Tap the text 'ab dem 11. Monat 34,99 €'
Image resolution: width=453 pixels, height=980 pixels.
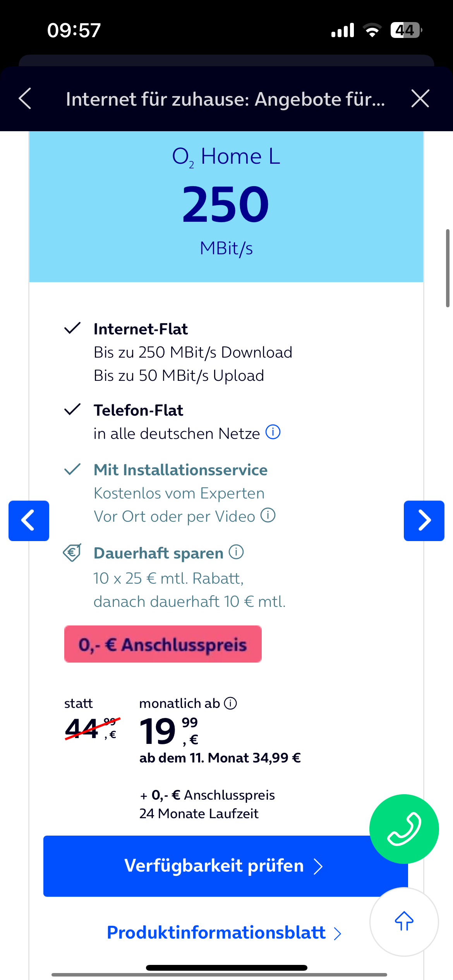pyautogui.click(x=220, y=758)
